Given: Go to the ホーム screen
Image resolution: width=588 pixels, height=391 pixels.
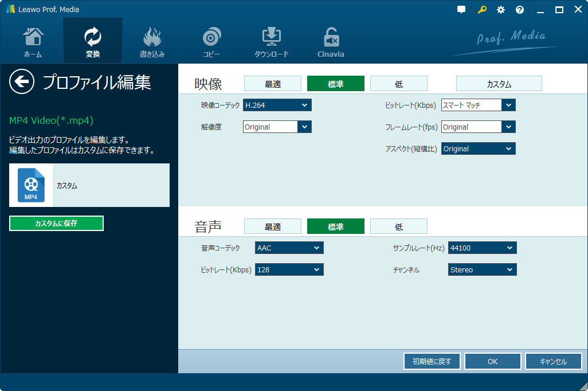Looking at the screenshot, I should [x=33, y=40].
